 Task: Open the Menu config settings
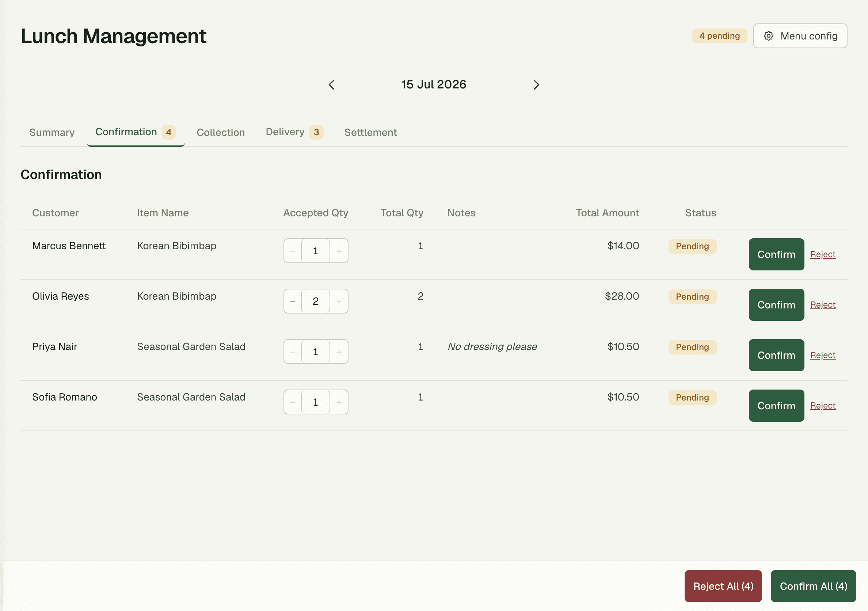800,36
